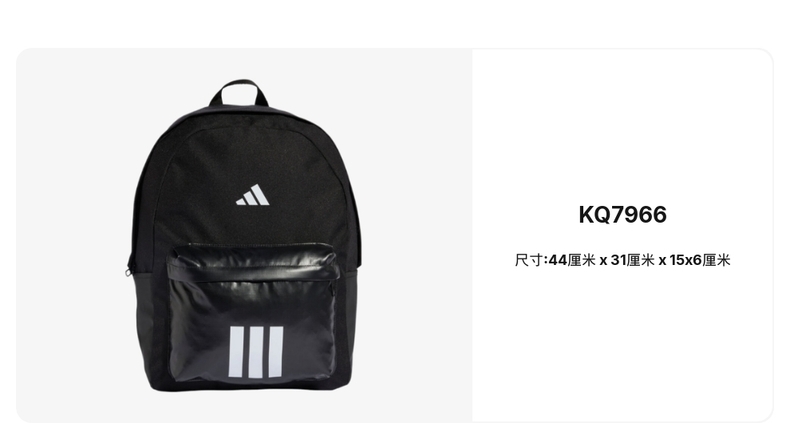Click the 31厘米 width value
Image resolution: width=790 pixels, height=423 pixels.
[632, 260]
